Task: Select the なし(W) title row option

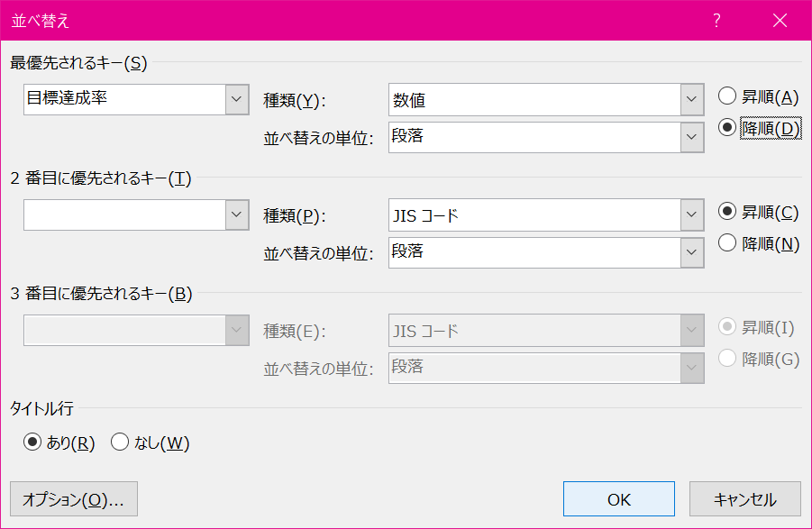Action: point(120,442)
